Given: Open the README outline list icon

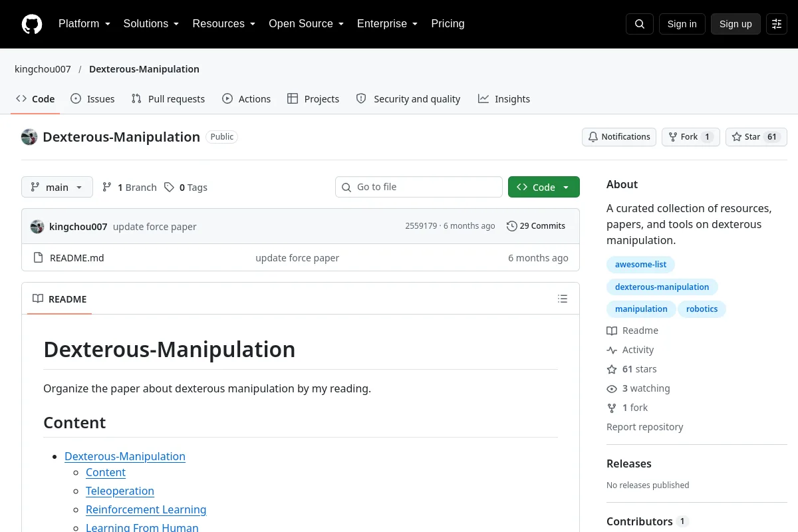Looking at the screenshot, I should coord(563,299).
